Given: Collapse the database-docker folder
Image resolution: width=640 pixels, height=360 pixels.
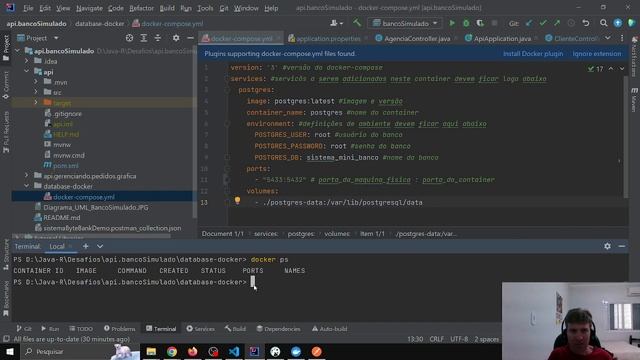Looking at the screenshot, I should (x=27, y=186).
